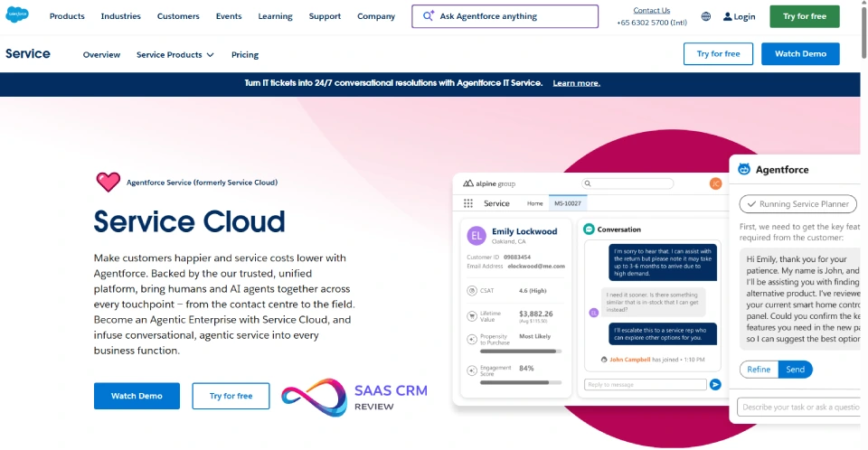Select the Refine toggle option
Screen dimensions: 868x450
(x=759, y=370)
